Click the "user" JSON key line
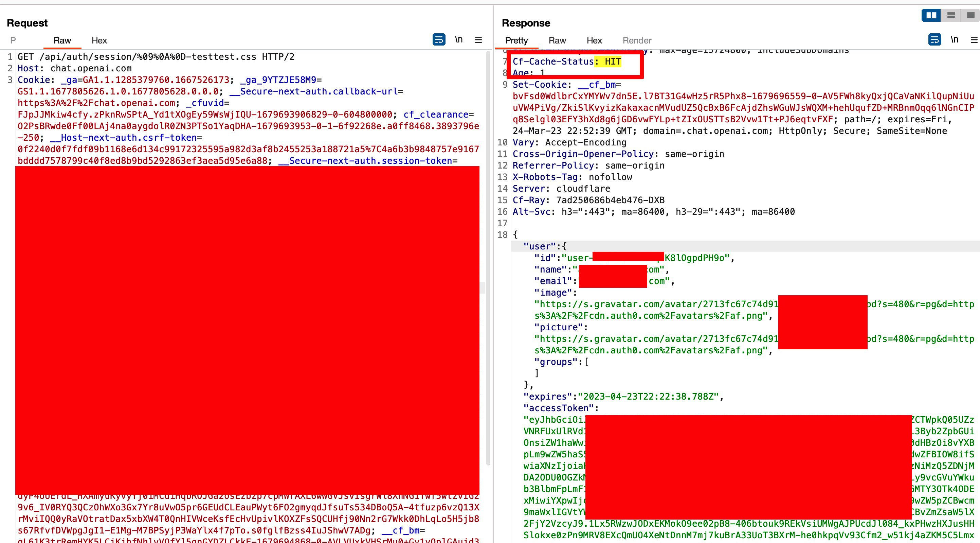Screen dimensions: 980x543 click(545, 246)
